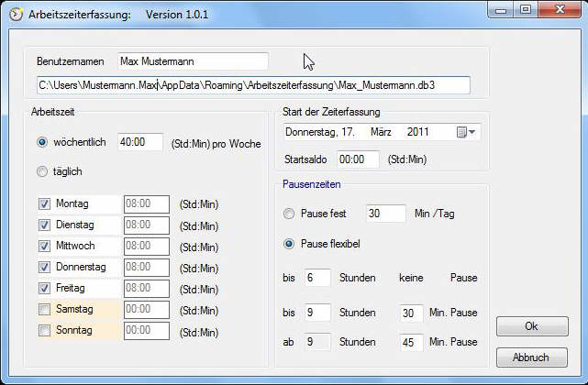
Task: Select the year 2011 in date picker
Action: pyautogui.click(x=417, y=132)
